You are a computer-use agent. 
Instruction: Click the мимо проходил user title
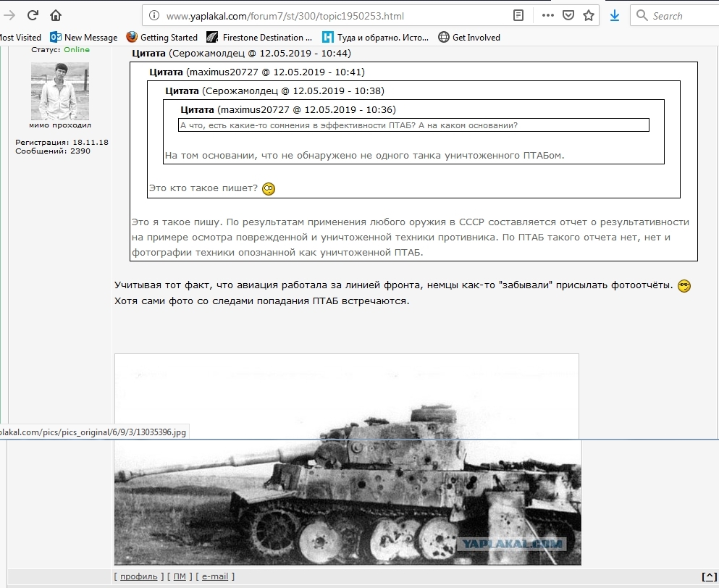pyautogui.click(x=60, y=125)
